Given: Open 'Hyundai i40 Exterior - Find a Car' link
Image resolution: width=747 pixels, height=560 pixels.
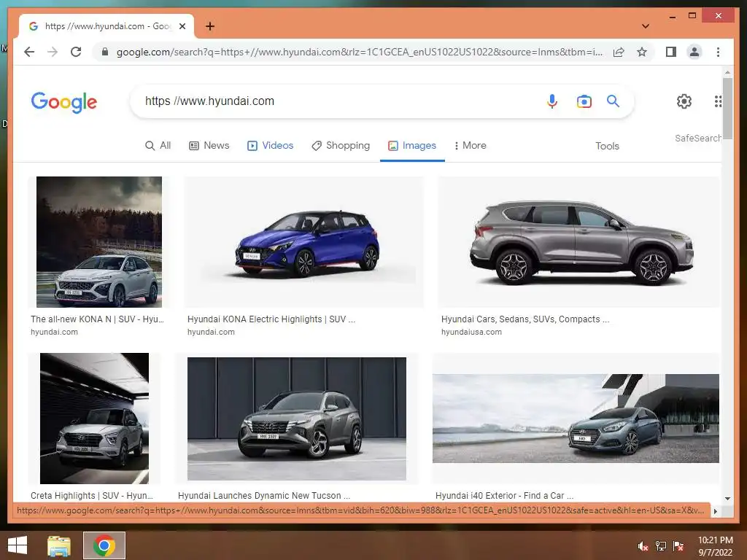Looking at the screenshot, I should 505,495.
